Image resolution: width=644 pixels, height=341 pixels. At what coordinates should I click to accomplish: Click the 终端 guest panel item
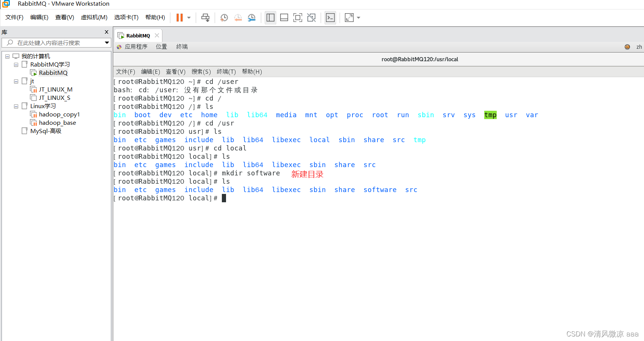pyautogui.click(x=182, y=46)
